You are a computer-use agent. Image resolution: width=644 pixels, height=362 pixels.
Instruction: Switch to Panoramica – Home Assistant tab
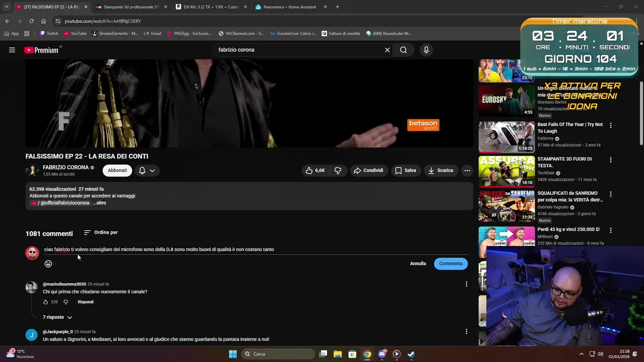pos(291,7)
